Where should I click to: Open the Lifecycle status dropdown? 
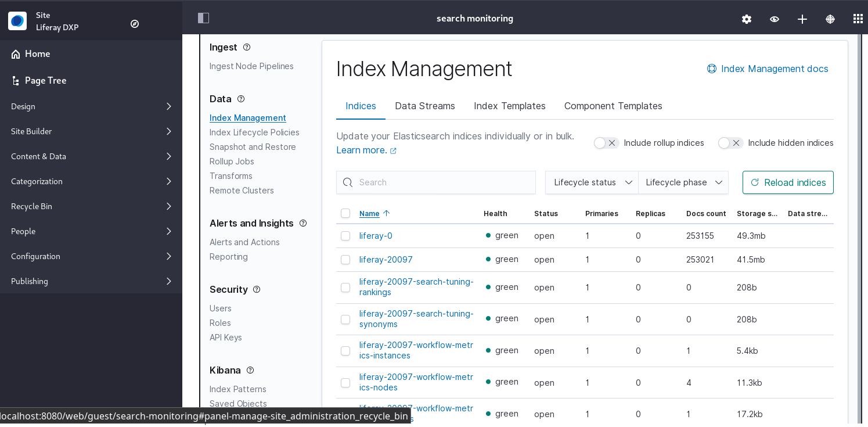click(x=592, y=182)
